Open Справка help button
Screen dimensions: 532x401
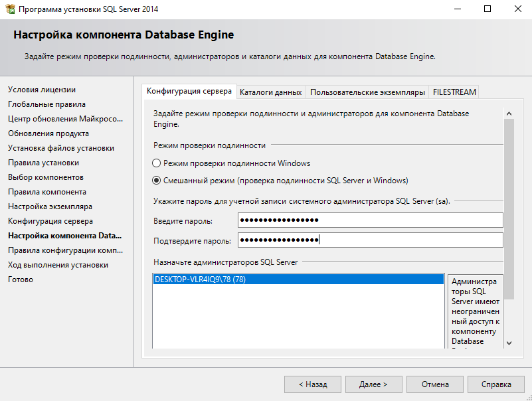point(496,384)
